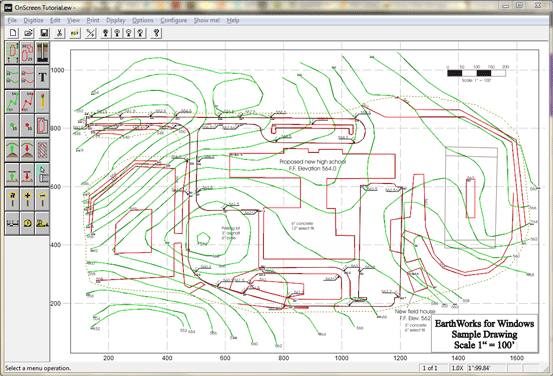This screenshot has width=553, height=376.
Task: Select the red proposed grade breakline tool
Action: pos(27,101)
